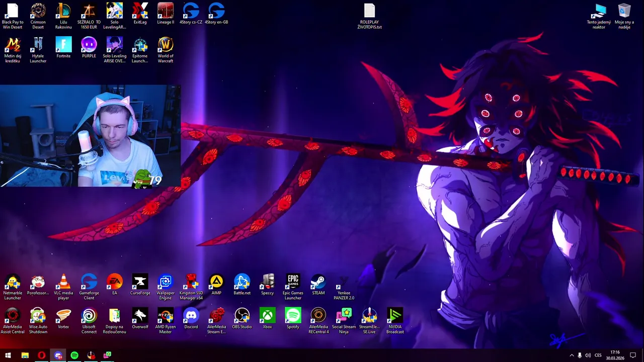
Task: Launch ExitLag from the desktop
Action: pos(140,14)
